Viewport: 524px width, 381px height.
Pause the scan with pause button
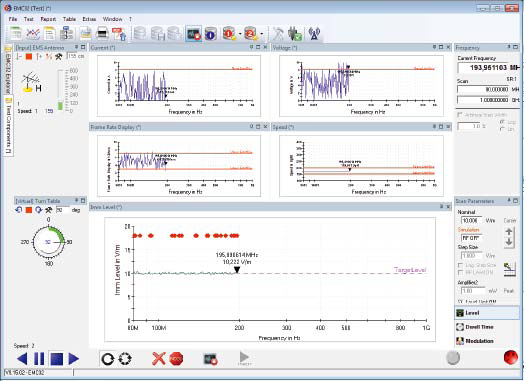coord(39,359)
